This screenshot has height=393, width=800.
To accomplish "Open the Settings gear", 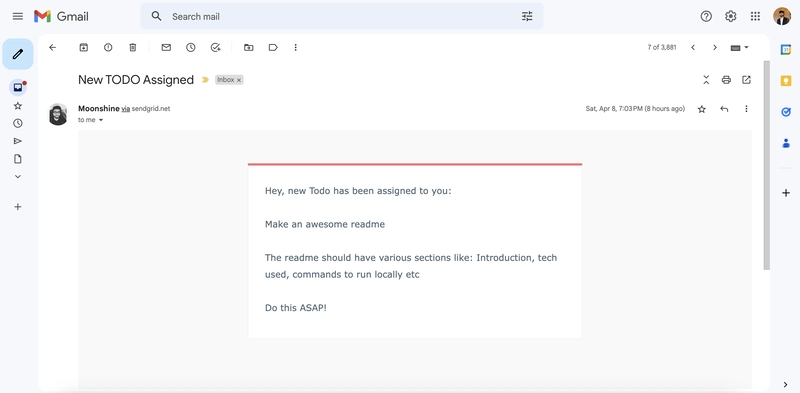I will coord(731,16).
